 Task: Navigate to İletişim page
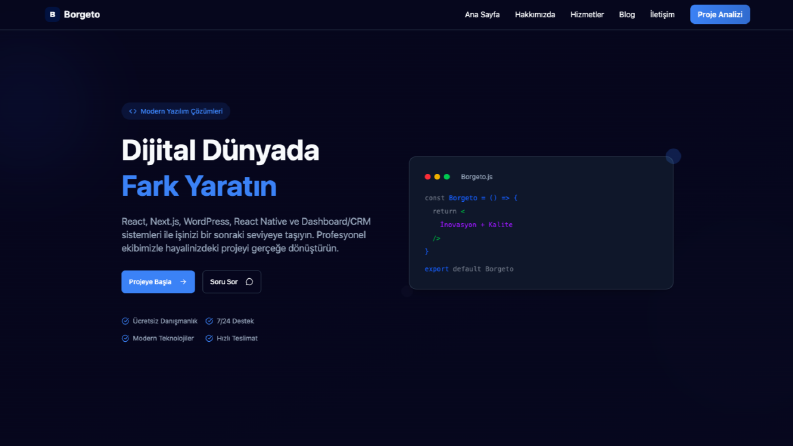coord(662,15)
